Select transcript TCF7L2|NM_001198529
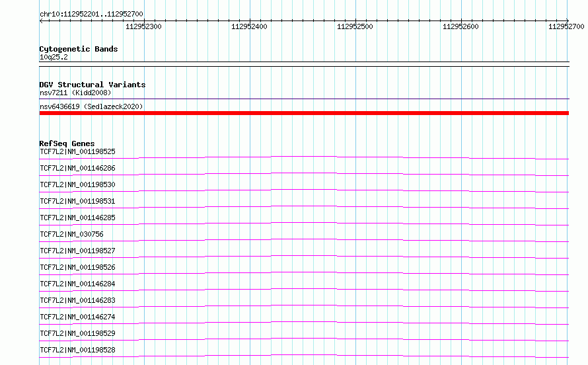588x365 pixels. click(x=77, y=333)
